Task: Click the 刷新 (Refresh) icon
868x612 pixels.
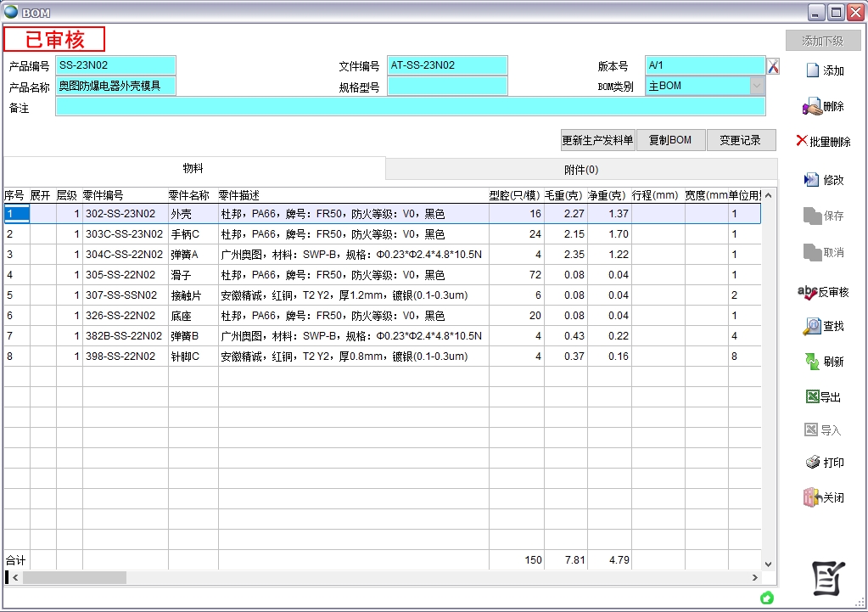Action: [812, 362]
